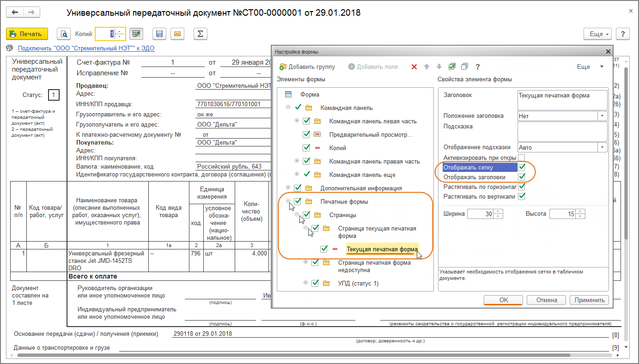The width and height of the screenshot is (639, 364).
Task: Click the check all elements icon
Action: pyautogui.click(x=452, y=67)
